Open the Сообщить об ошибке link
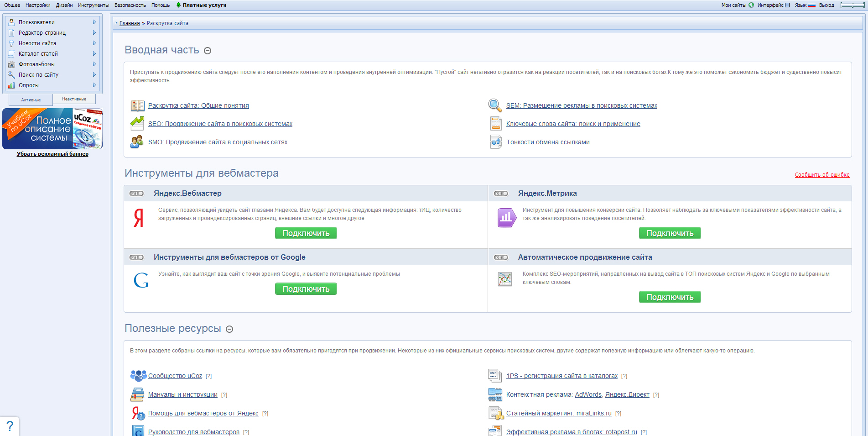 [x=822, y=175]
